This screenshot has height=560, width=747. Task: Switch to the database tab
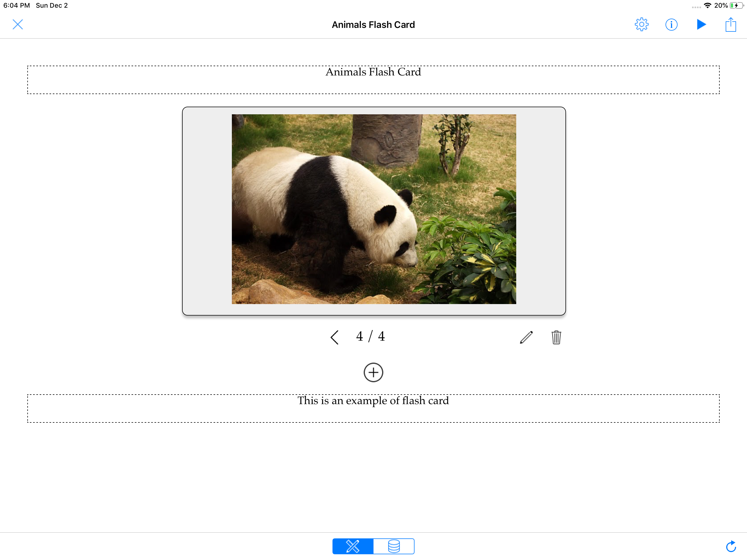pyautogui.click(x=394, y=546)
